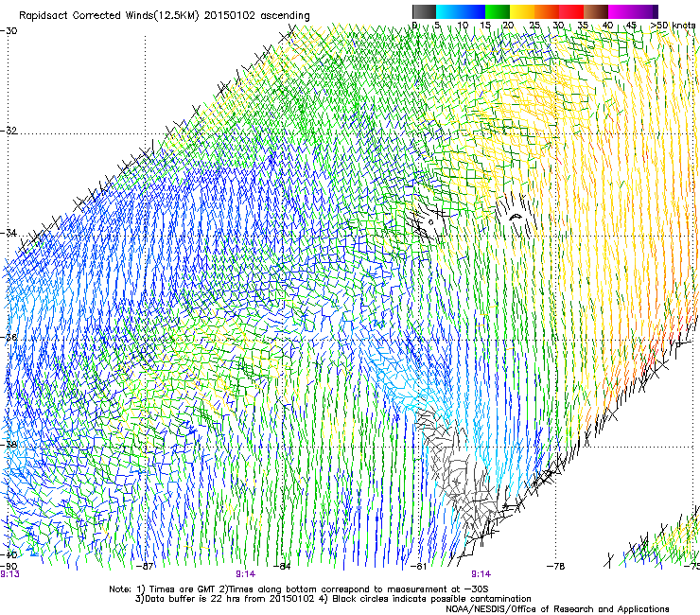The width and height of the screenshot is (700, 615).
Task: Click the '-84' longitude label
Action: (282, 567)
